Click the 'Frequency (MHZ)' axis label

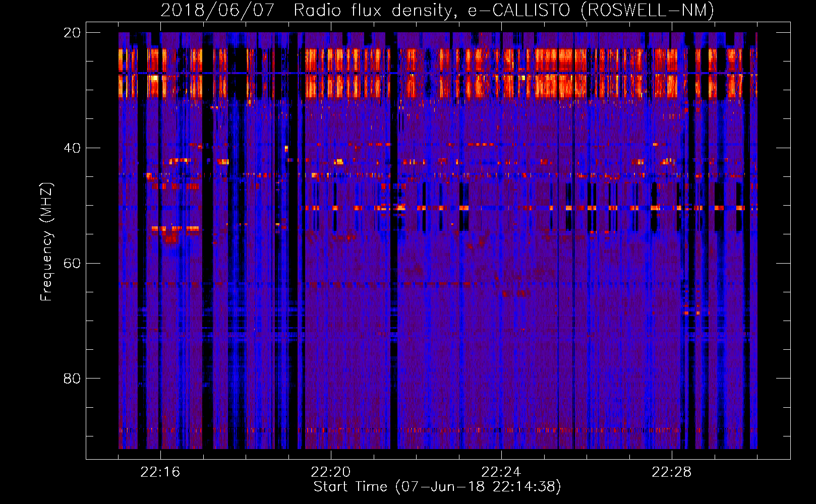point(46,241)
